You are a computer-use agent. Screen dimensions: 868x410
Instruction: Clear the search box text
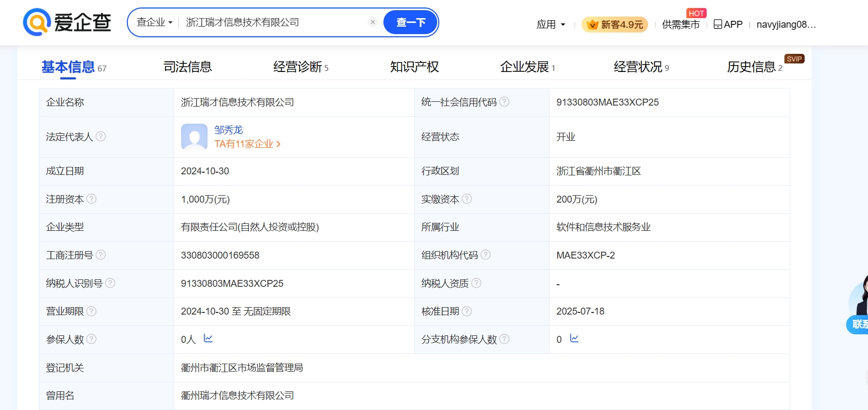pyautogui.click(x=373, y=22)
